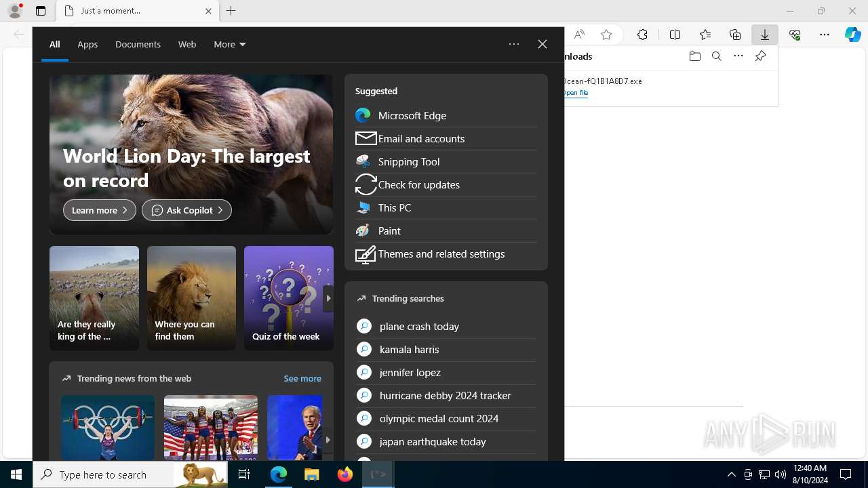Search trending 'jennifer lopez'
The width and height of the screenshot is (868, 488).
[446, 372]
